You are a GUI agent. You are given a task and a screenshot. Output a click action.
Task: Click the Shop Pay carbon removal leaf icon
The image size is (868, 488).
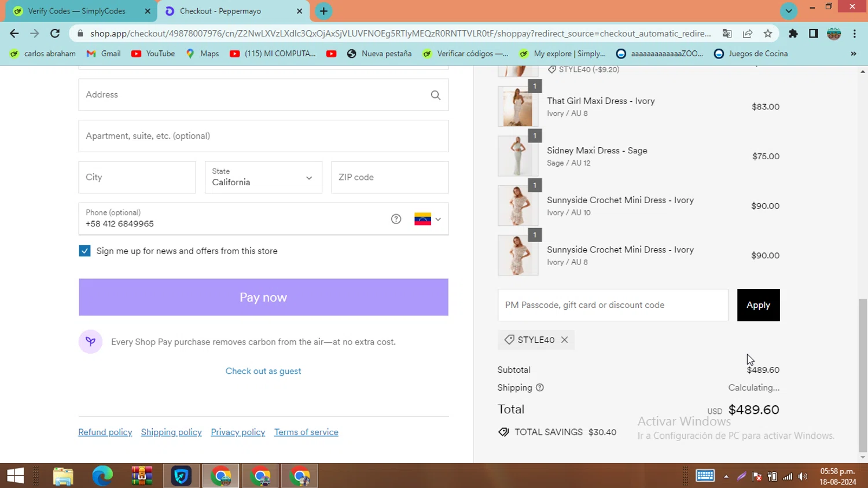point(90,342)
